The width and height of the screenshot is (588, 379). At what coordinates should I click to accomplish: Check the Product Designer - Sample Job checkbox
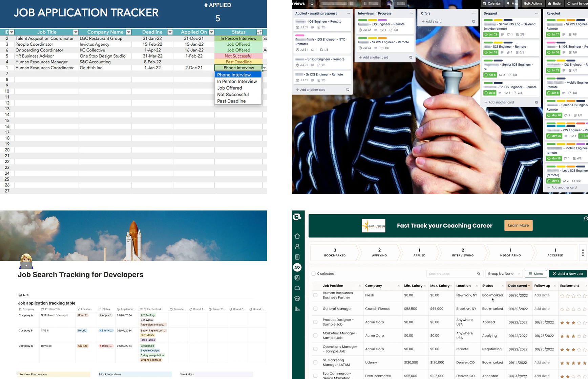click(x=315, y=322)
